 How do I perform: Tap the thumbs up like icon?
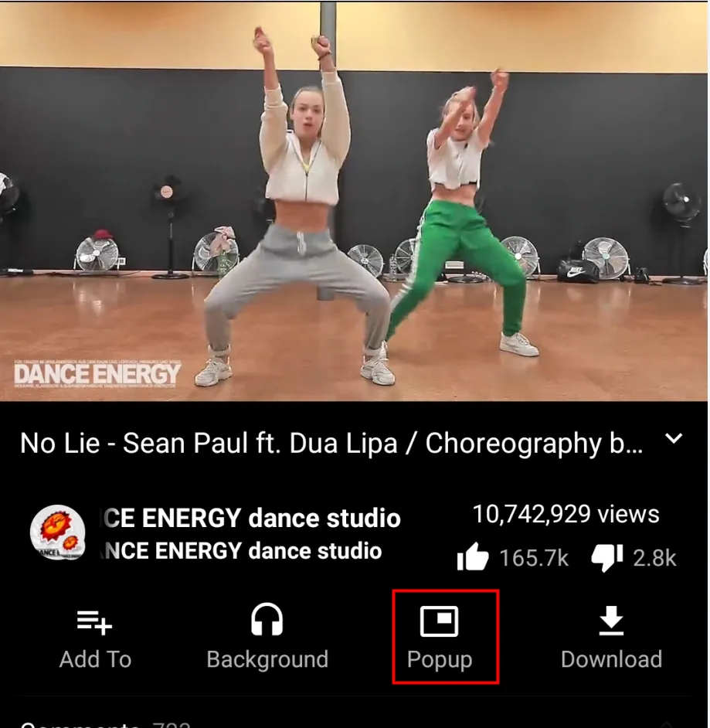(x=472, y=556)
